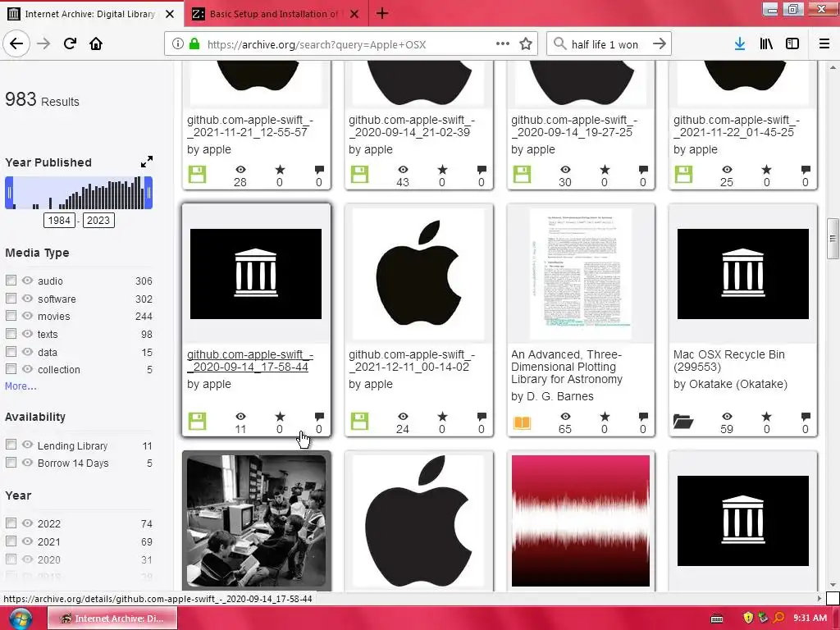Check the Lending Library availability checkbox
This screenshot has height=630, width=840.
pos(11,444)
